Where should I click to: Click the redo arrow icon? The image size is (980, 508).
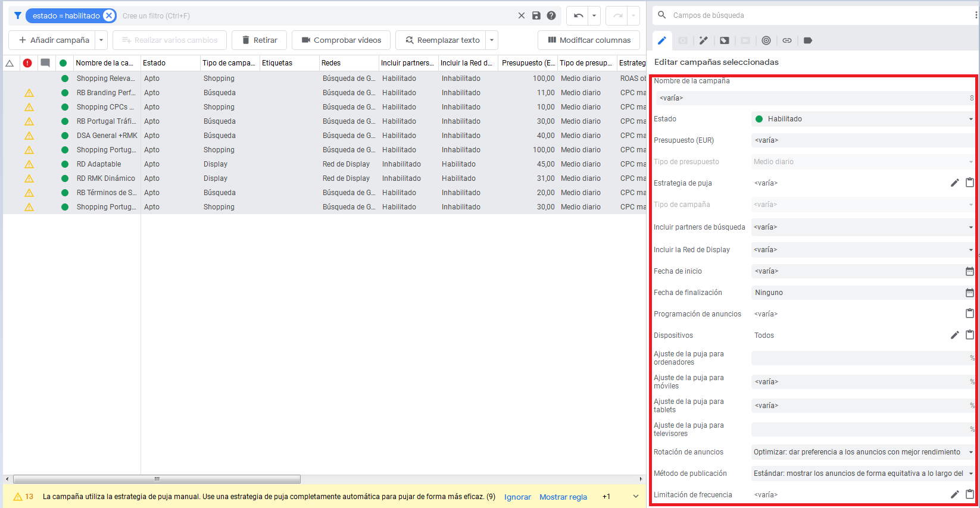point(617,15)
